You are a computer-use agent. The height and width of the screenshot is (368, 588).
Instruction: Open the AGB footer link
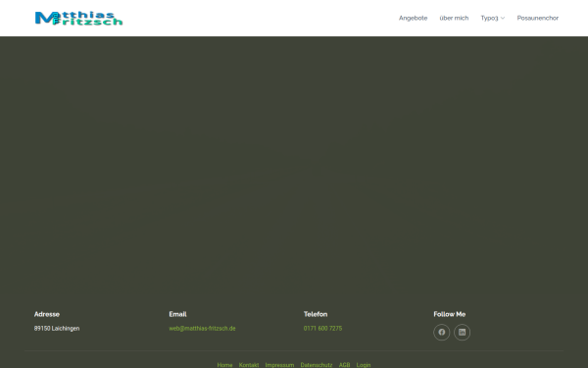[344, 365]
